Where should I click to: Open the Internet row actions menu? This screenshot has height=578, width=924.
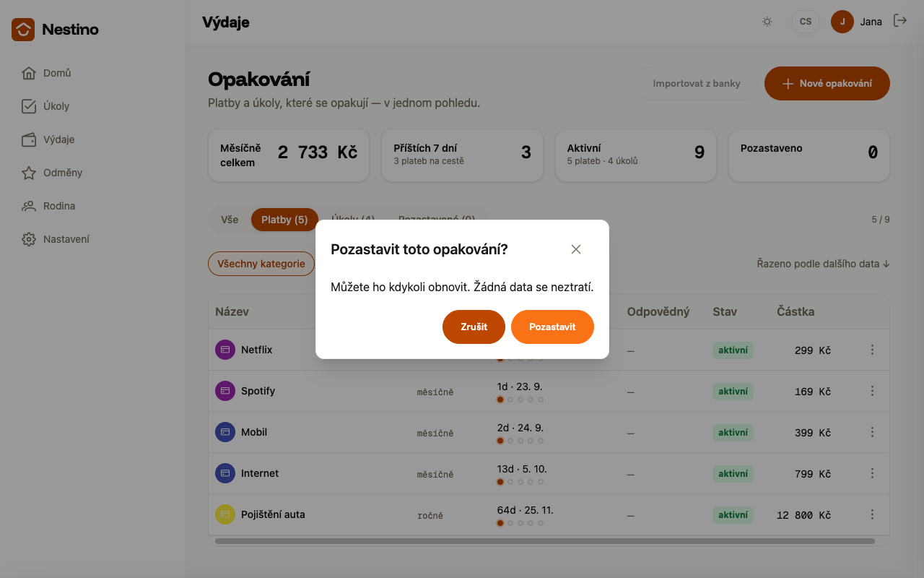point(872,473)
